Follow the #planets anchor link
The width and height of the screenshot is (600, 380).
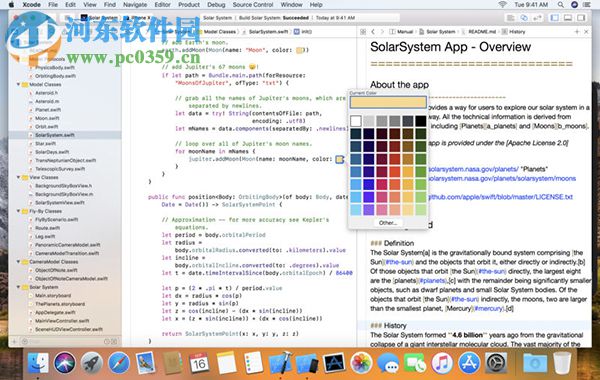pos(432,281)
